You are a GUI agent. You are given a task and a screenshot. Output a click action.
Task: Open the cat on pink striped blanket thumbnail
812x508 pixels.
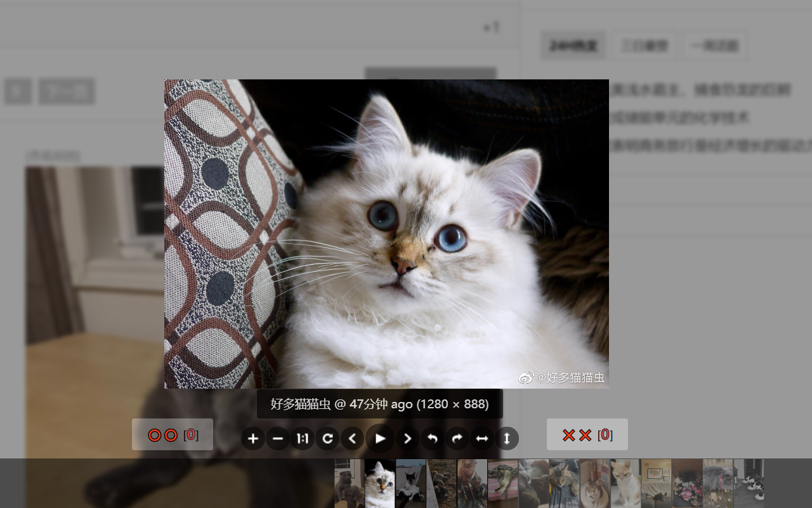(503, 483)
